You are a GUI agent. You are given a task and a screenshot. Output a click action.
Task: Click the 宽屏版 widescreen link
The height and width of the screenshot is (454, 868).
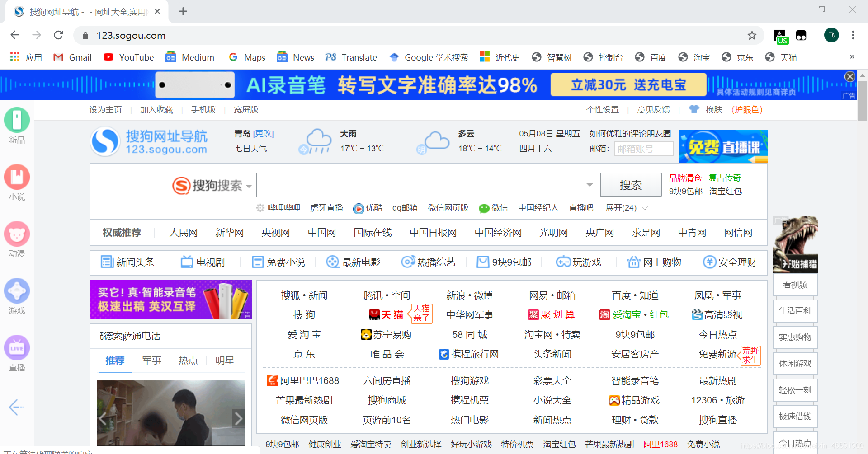click(x=246, y=110)
